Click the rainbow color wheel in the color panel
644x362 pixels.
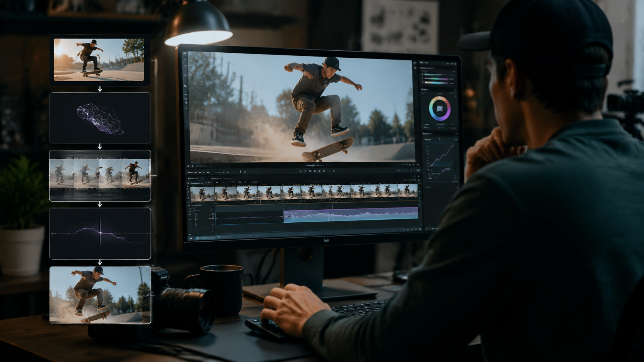pos(440,109)
